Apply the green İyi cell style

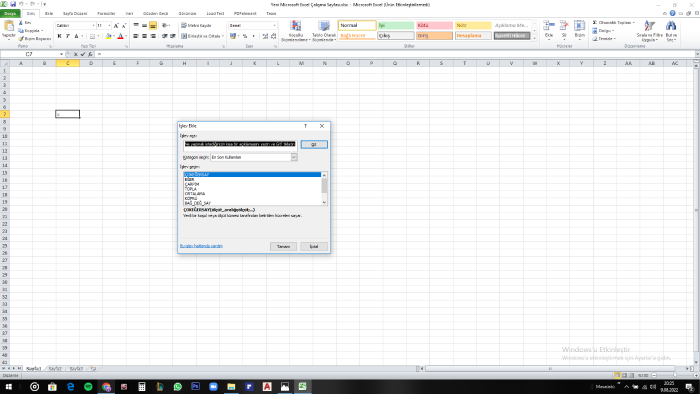[x=396, y=25]
